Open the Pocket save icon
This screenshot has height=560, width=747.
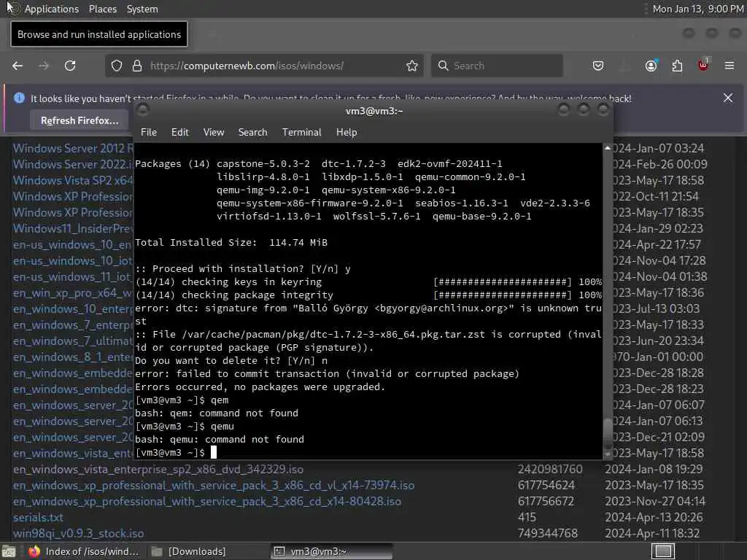click(x=598, y=66)
